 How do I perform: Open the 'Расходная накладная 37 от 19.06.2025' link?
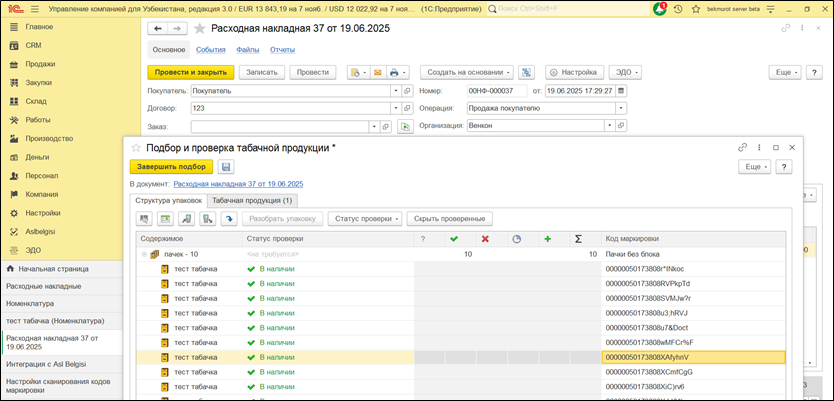238,184
